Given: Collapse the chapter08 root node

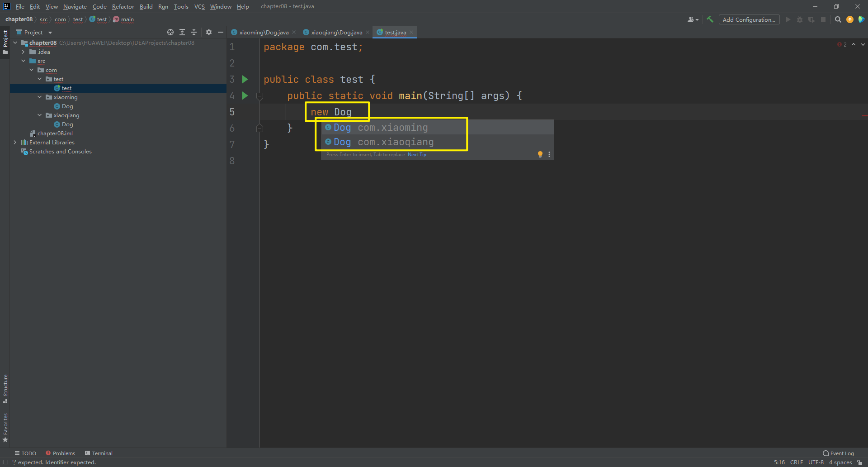Looking at the screenshot, I should coord(15,43).
